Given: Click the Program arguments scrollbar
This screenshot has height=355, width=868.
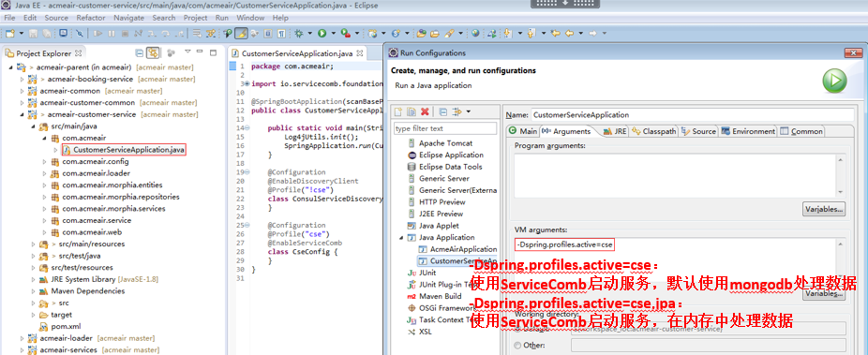Looking at the screenshot, I should (x=840, y=175).
